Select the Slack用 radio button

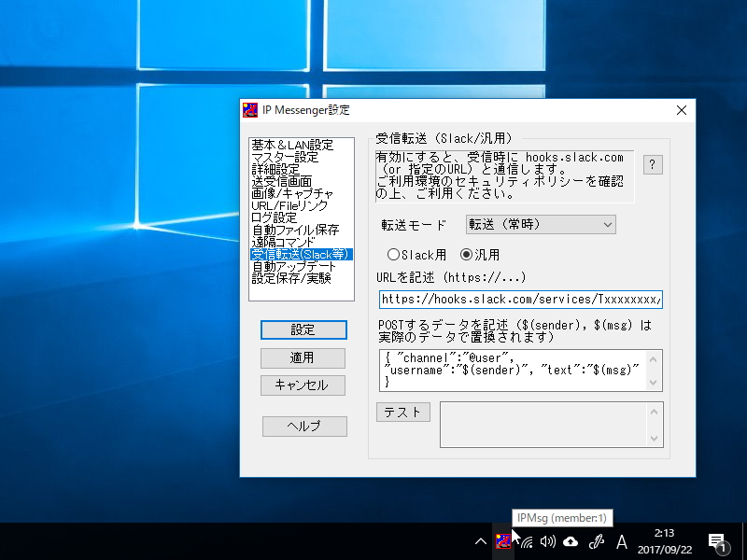tap(416, 255)
